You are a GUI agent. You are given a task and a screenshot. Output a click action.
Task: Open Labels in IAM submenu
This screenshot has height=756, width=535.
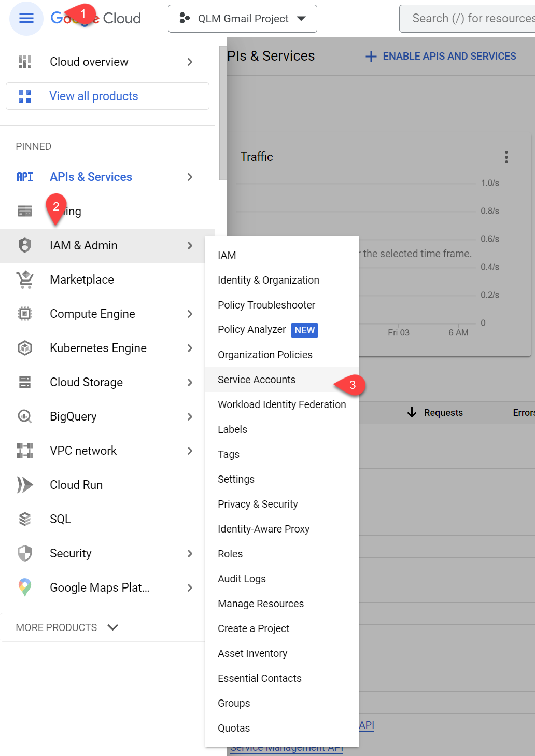(x=282, y=429)
